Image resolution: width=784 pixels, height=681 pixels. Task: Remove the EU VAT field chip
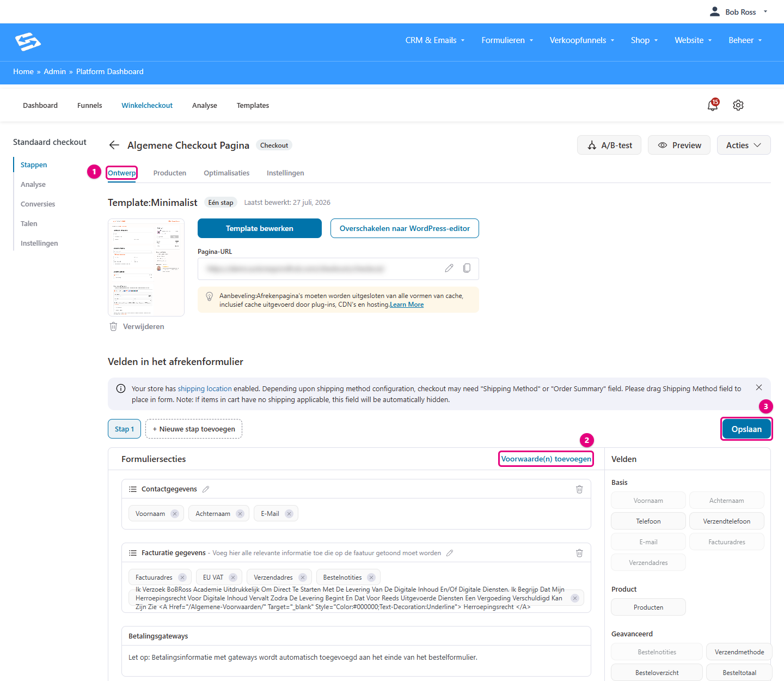(x=233, y=577)
